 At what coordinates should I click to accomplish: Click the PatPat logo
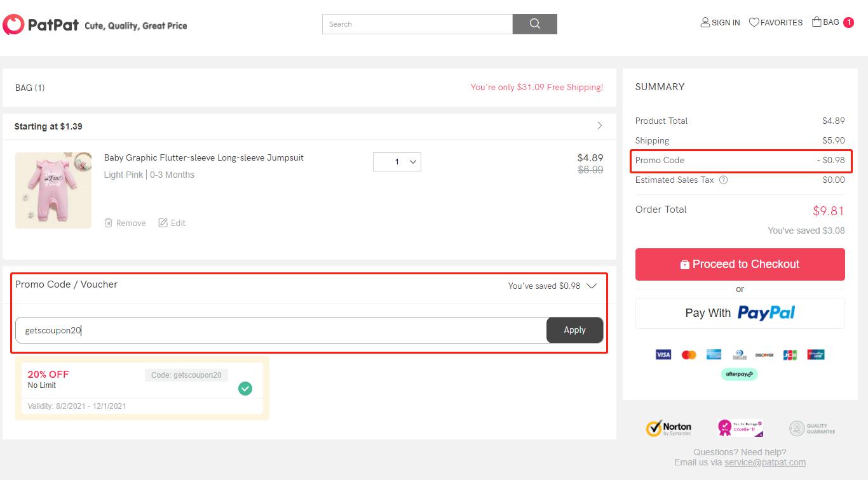(41, 25)
